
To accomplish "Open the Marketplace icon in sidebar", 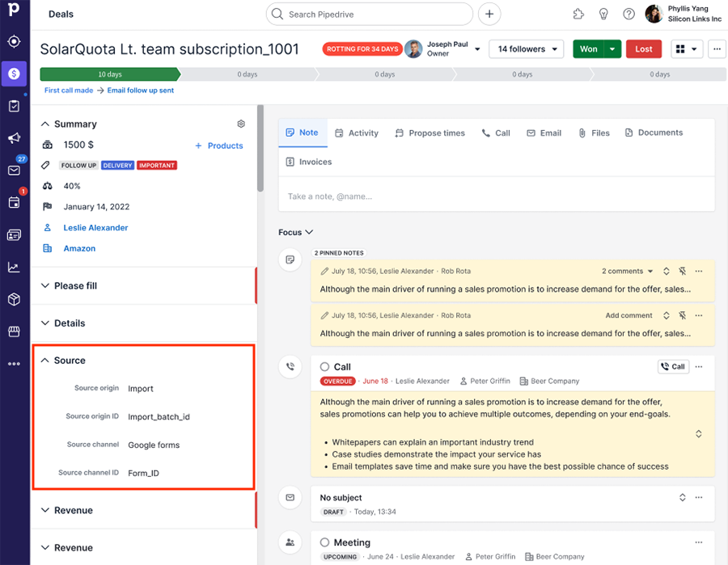I will 13,331.
